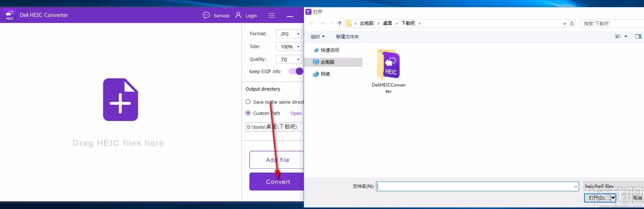
Task: Click the Open dialog title bar icon
Action: click(309, 12)
